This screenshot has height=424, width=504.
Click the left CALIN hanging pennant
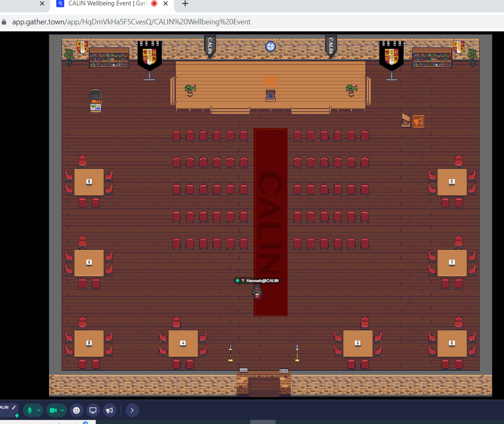click(x=210, y=46)
